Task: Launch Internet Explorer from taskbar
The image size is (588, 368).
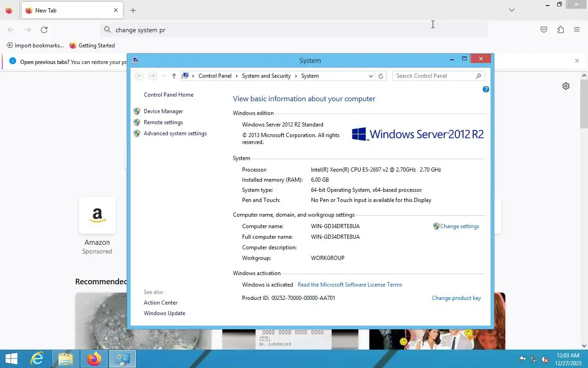Action: 37,359
